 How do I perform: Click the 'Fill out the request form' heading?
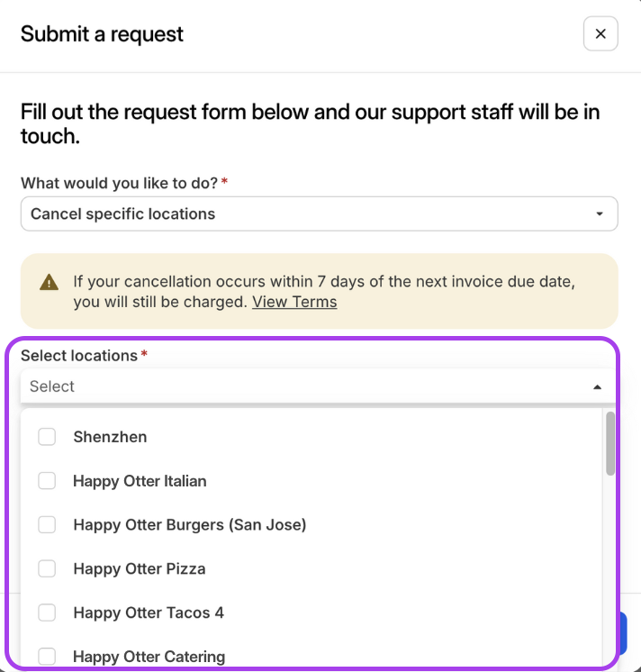click(x=310, y=123)
